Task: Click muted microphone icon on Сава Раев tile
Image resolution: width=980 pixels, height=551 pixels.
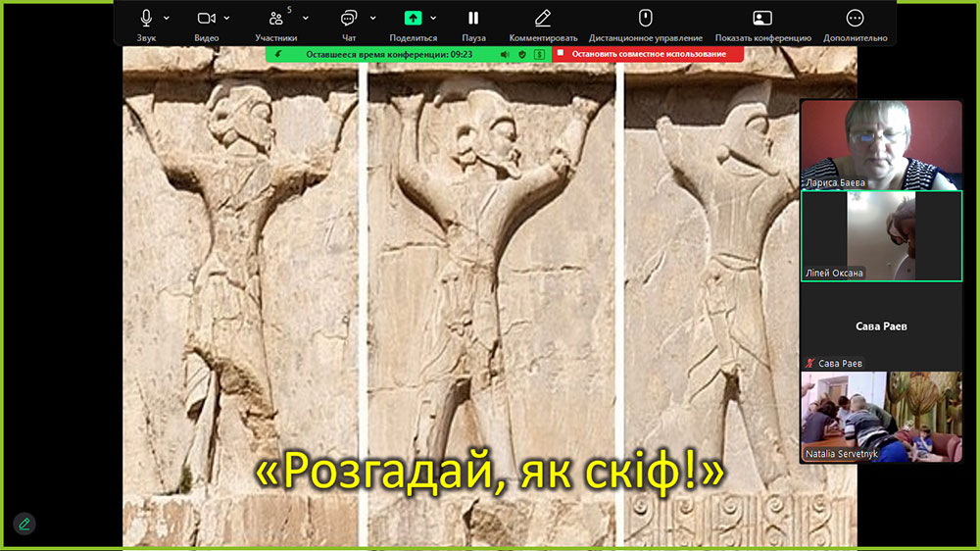Action: click(810, 364)
